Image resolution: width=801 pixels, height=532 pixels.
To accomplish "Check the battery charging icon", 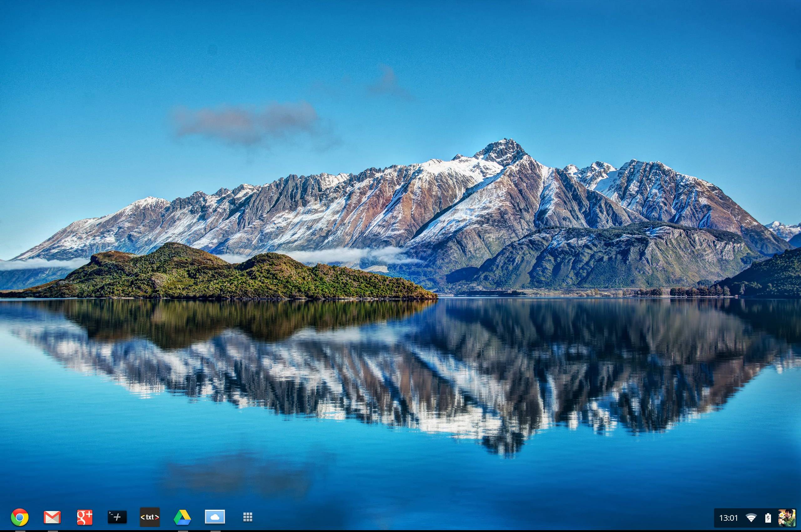I will pyautogui.click(x=768, y=518).
